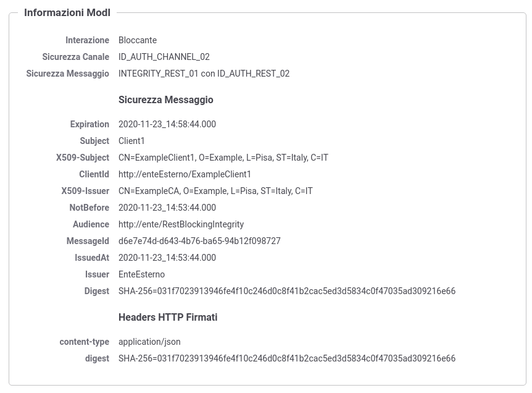Click the NotBefore timestamp value
532x393 pixels.
point(167,207)
